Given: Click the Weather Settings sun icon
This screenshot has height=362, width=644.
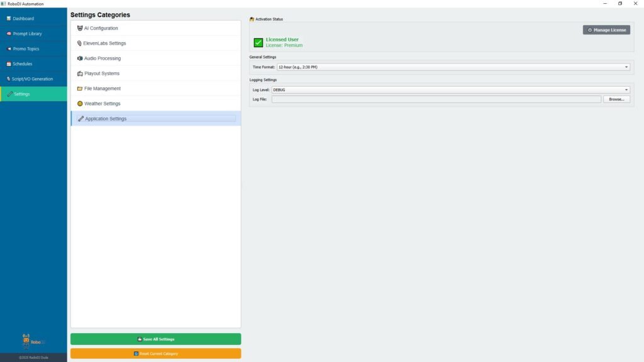Looking at the screenshot, I should point(80,104).
